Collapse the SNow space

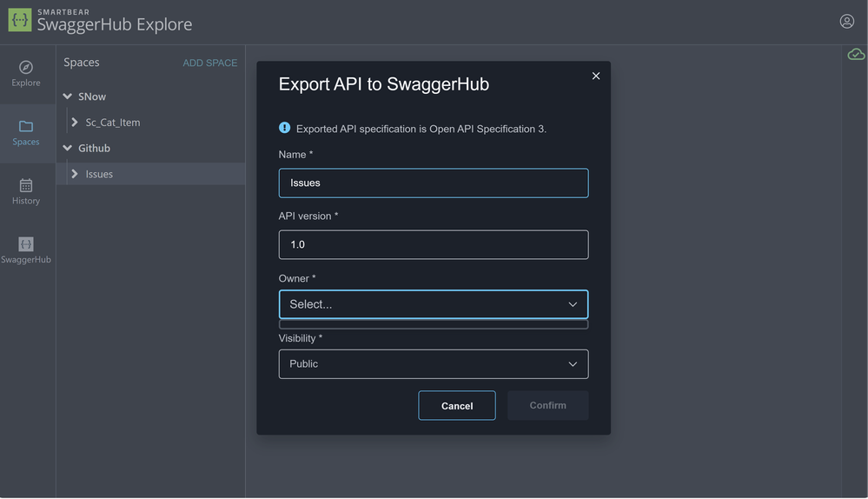pyautogui.click(x=68, y=96)
